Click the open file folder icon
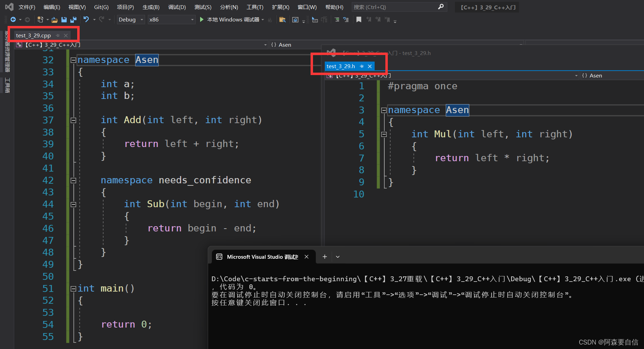 [x=55, y=20]
